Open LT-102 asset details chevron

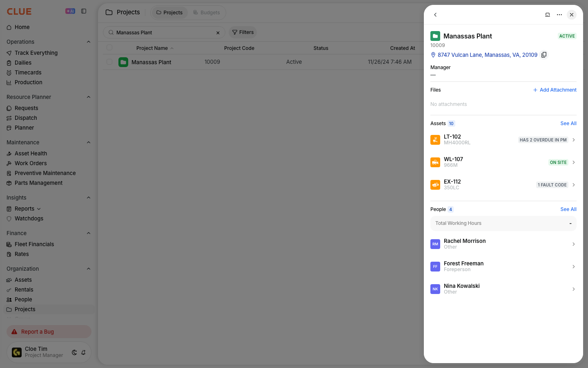point(574,140)
